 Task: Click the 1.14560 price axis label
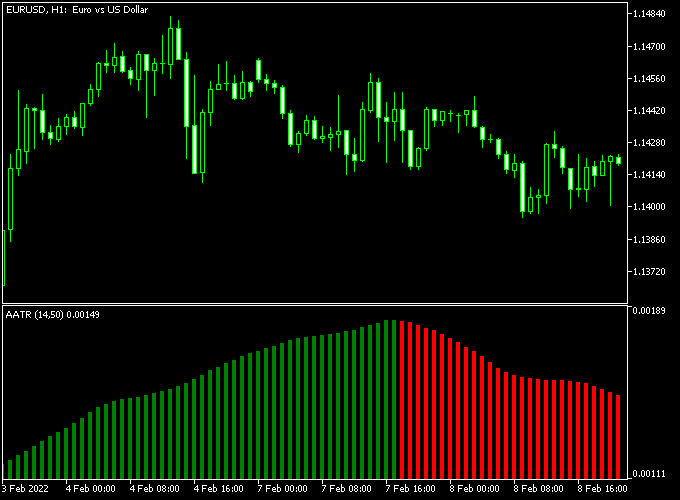click(650, 79)
